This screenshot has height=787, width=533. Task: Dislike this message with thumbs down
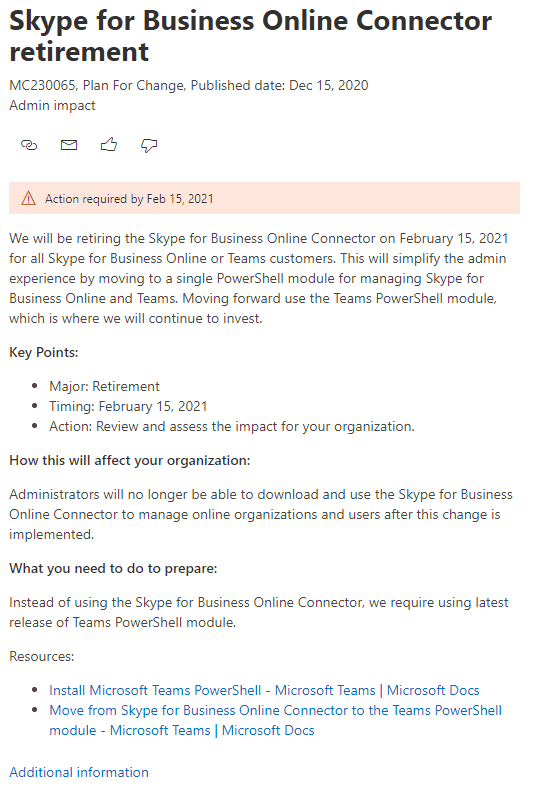click(x=149, y=146)
